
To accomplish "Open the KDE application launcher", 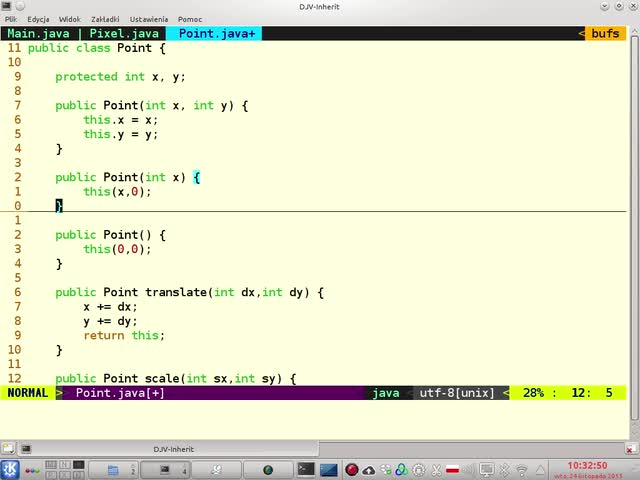I will coord(9,469).
